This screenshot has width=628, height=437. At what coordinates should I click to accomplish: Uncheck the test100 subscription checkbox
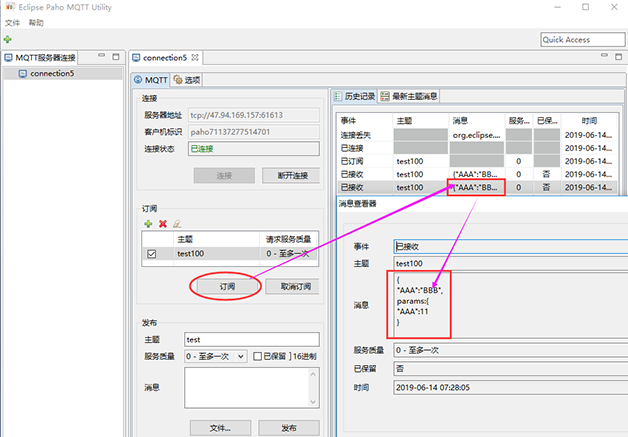click(152, 254)
